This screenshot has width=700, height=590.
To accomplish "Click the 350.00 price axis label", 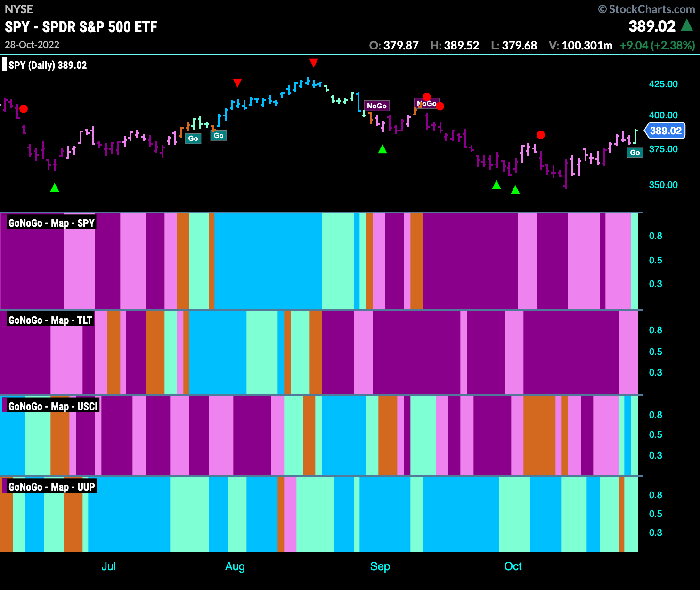I will point(663,185).
